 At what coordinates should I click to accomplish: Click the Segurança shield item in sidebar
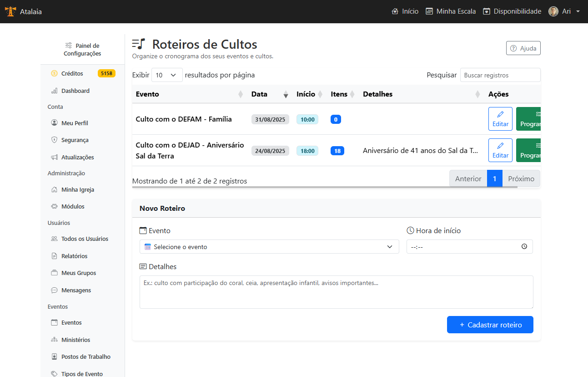point(75,140)
